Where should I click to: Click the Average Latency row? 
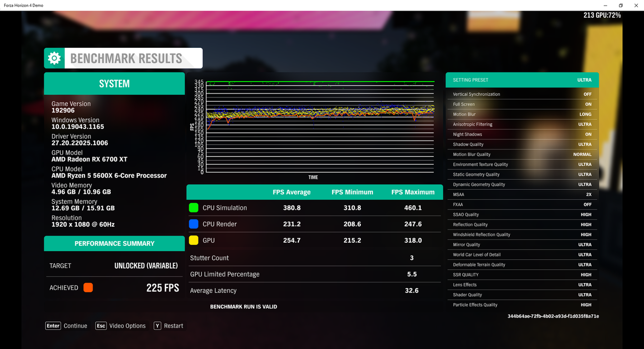point(314,291)
